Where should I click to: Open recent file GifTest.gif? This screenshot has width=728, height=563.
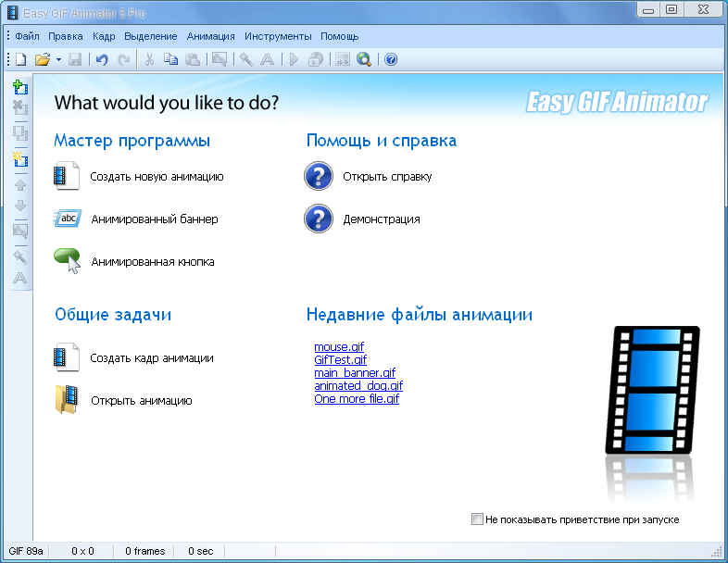(x=340, y=359)
